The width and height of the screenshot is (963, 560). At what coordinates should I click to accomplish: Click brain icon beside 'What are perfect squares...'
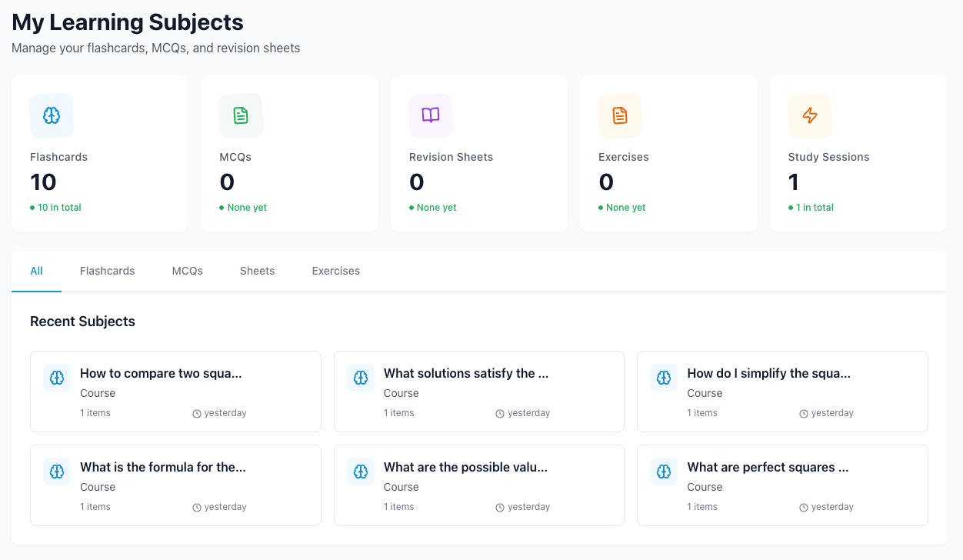tap(664, 472)
